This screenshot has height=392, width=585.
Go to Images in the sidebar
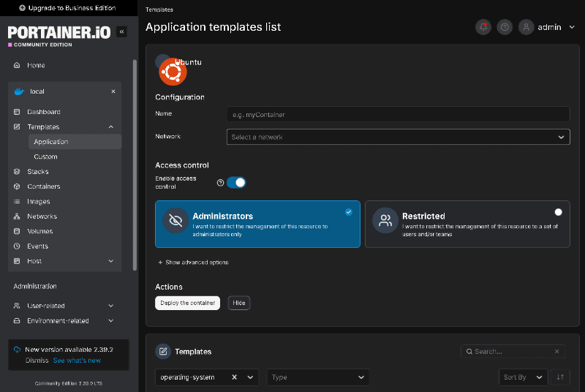[x=39, y=201]
